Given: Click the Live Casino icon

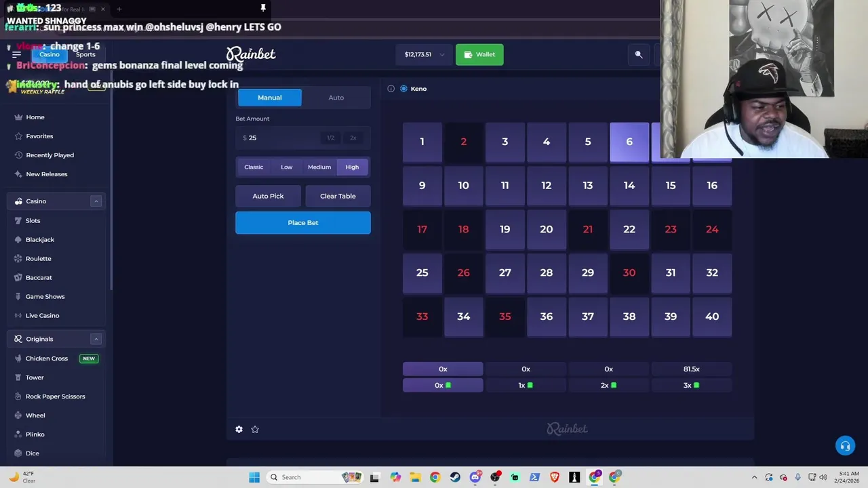Looking at the screenshot, I should coord(18,315).
